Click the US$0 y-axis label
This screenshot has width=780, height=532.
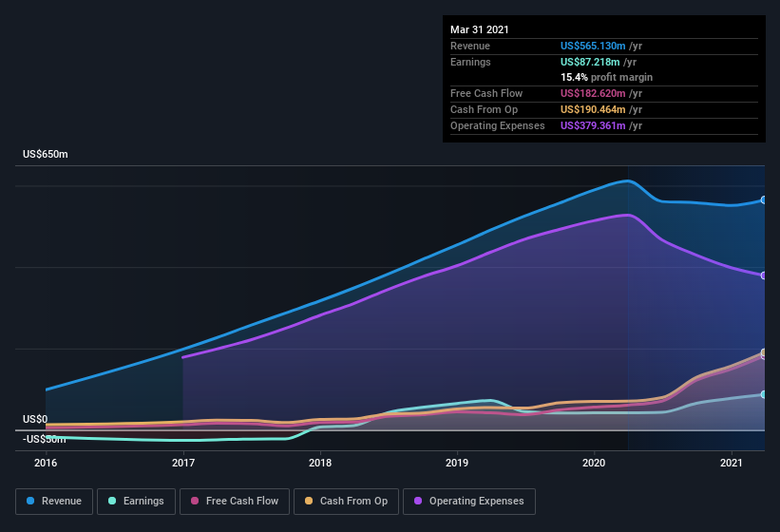tap(35, 419)
